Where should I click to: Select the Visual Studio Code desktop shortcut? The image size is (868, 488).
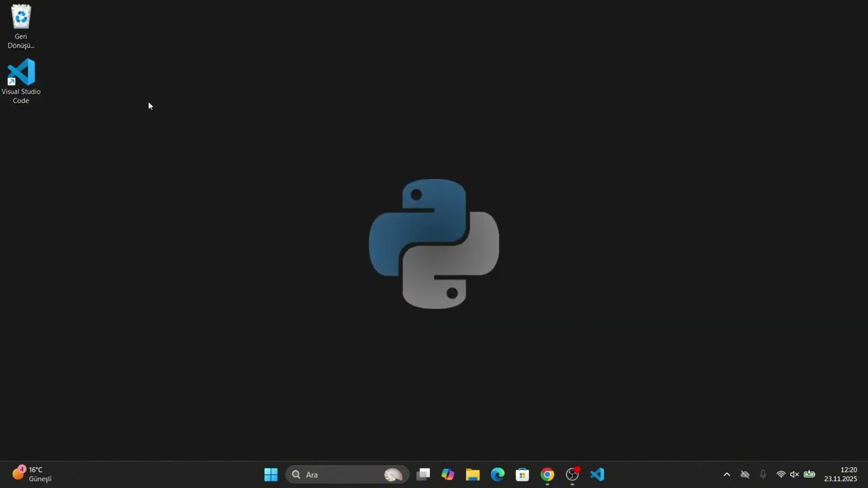point(21,81)
